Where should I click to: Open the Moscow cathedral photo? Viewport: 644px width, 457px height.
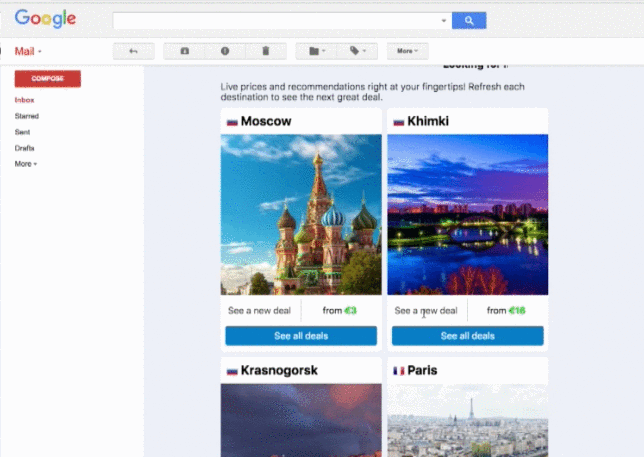tap(301, 215)
